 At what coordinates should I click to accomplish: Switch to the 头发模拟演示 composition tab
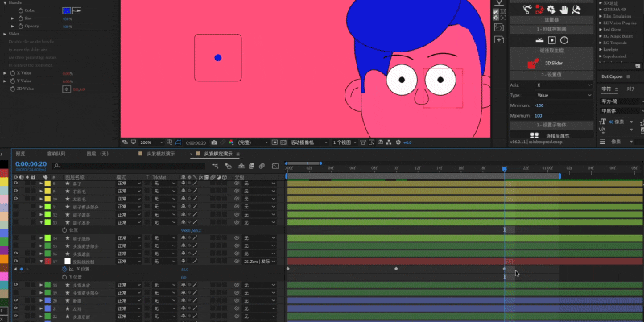pyautogui.click(x=160, y=154)
